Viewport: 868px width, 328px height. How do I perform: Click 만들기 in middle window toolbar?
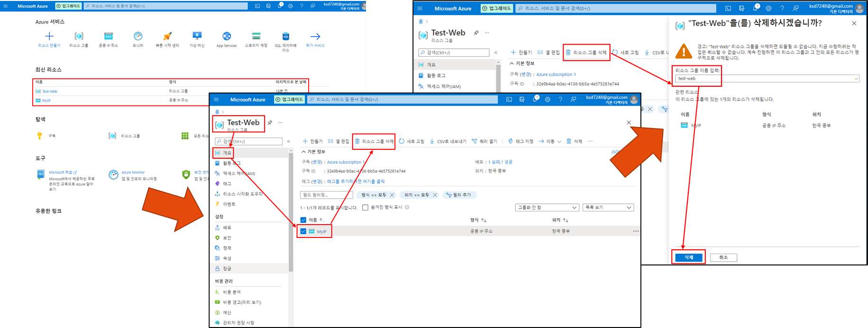[x=312, y=141]
